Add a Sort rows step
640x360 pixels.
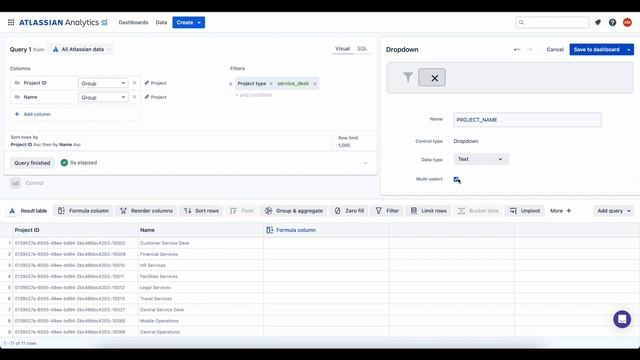pyautogui.click(x=201, y=211)
